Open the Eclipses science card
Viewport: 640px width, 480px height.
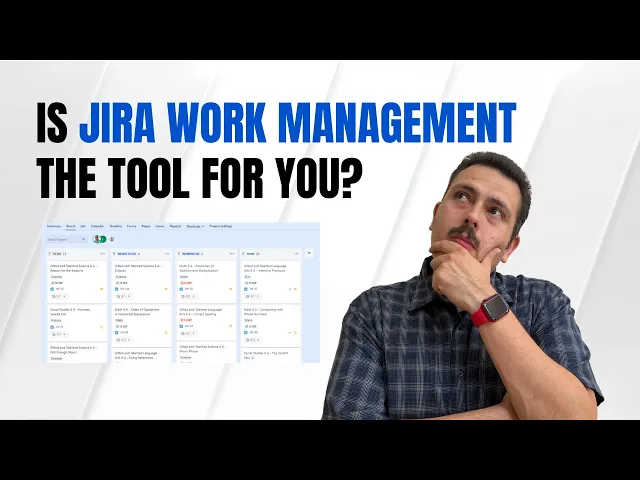(x=142, y=282)
